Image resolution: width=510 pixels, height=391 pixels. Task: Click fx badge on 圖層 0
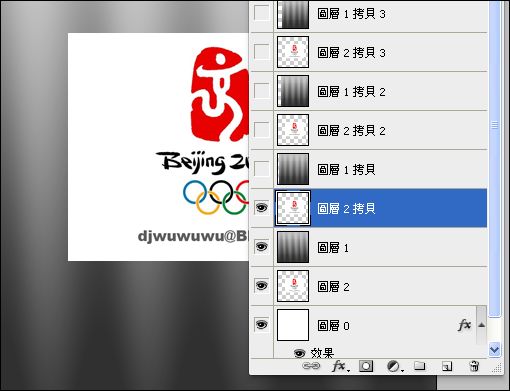tap(464, 325)
